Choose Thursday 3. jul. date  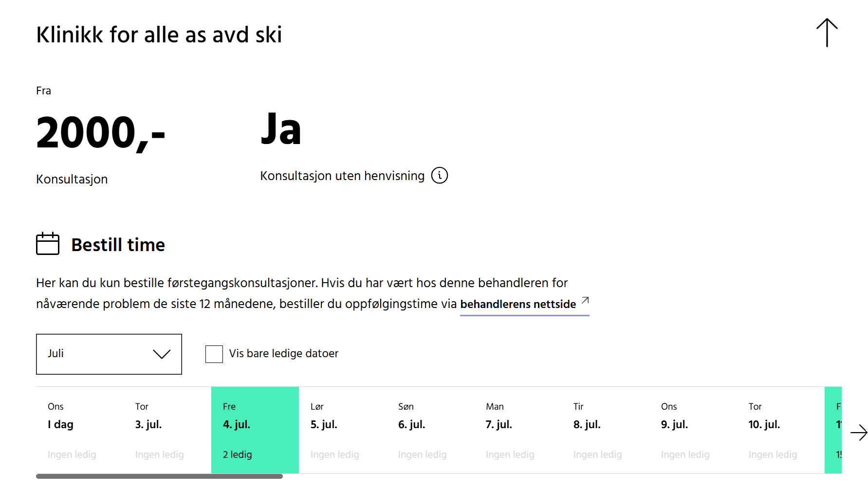click(x=167, y=430)
